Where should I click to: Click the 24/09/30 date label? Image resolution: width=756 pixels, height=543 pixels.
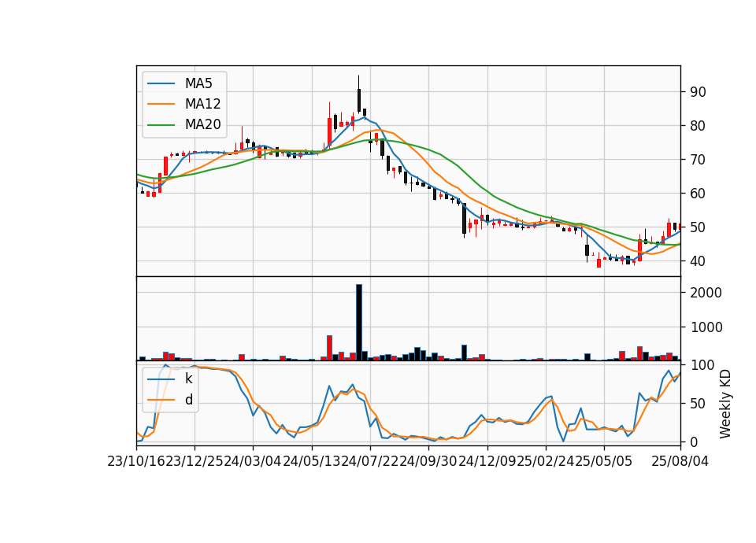(428, 462)
